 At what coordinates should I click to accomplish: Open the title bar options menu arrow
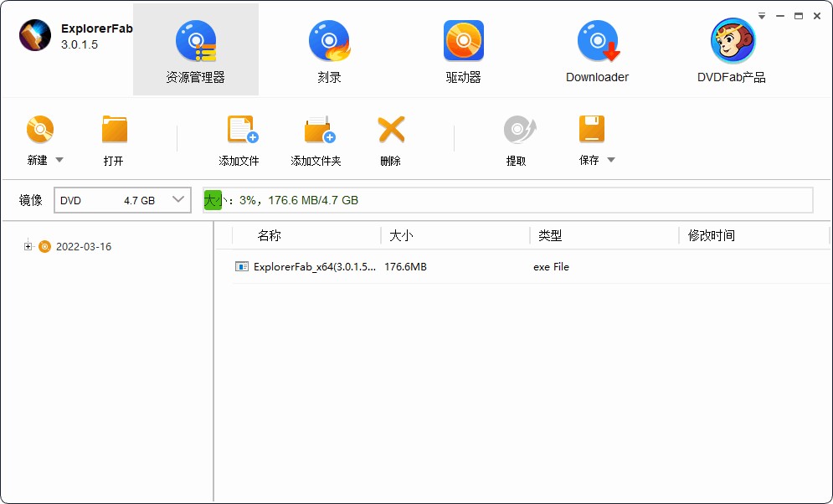762,17
